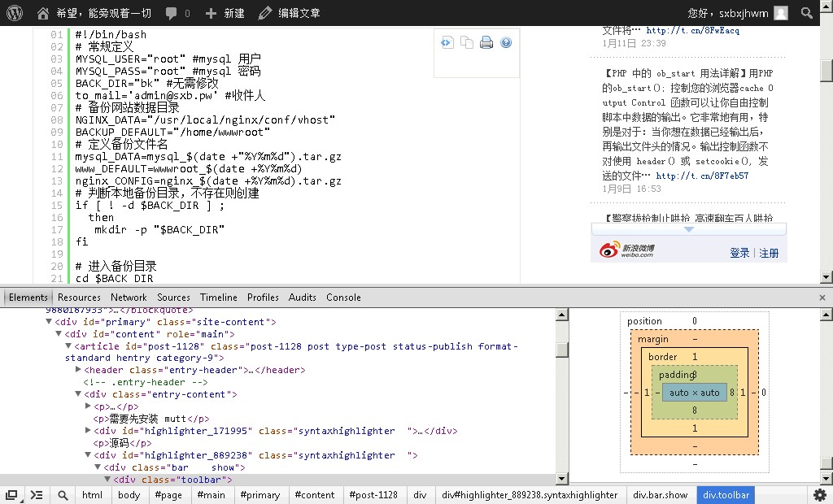The width and height of the screenshot is (833, 504).
Task: Click the WordPress logo in admin bar
Action: pos(15,13)
